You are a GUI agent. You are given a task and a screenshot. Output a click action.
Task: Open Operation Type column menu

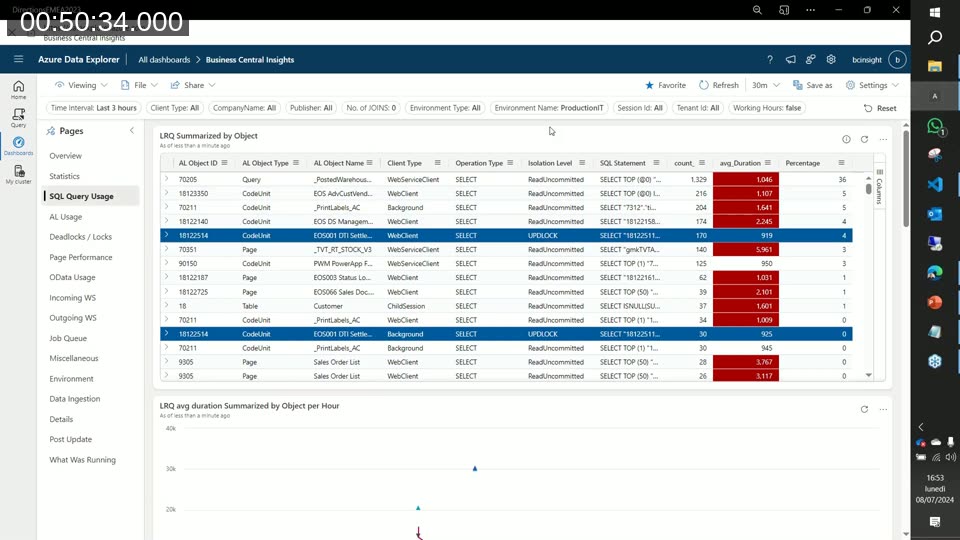point(510,163)
